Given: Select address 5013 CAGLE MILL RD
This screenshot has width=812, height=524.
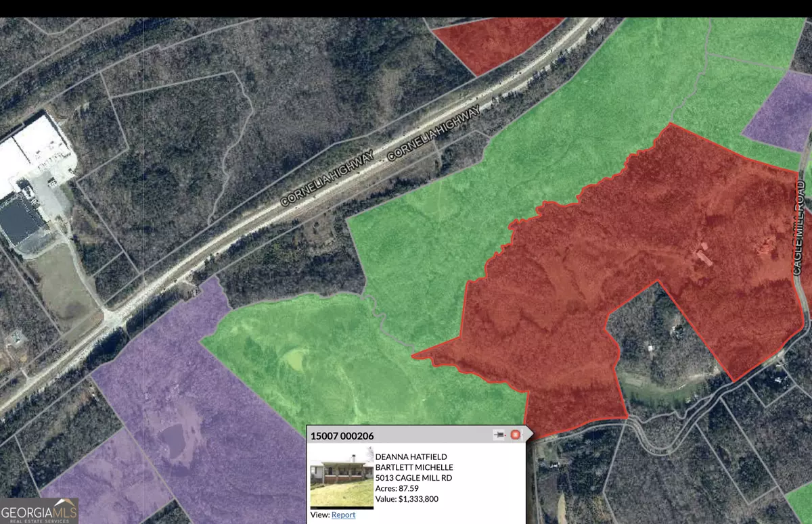Looking at the screenshot, I should 413,478.
